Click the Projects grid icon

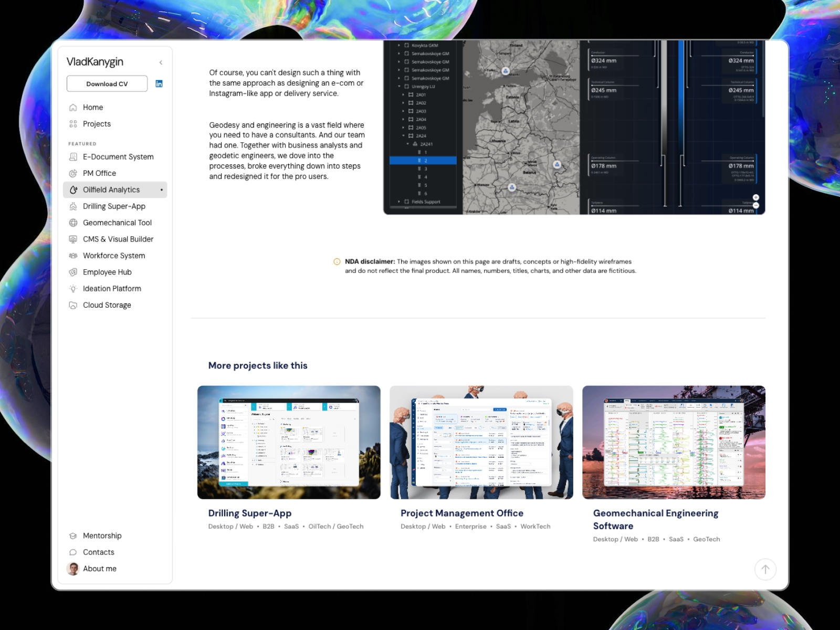click(73, 124)
